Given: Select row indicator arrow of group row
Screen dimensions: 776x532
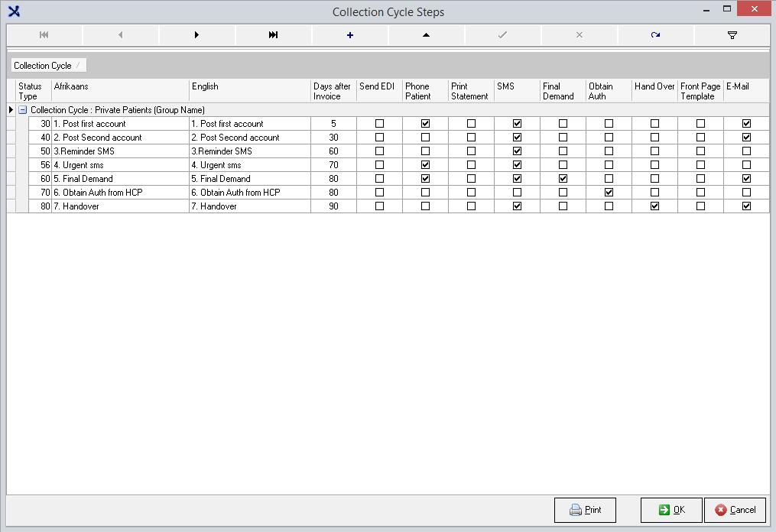Looking at the screenshot, I should click(11, 110).
